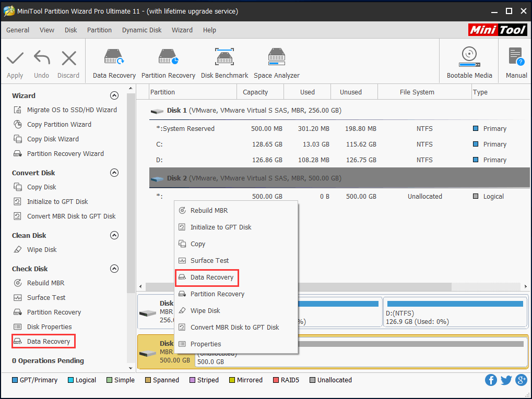
Task: Click the sidebar scroll-up arrow
Action: pyautogui.click(x=131, y=89)
